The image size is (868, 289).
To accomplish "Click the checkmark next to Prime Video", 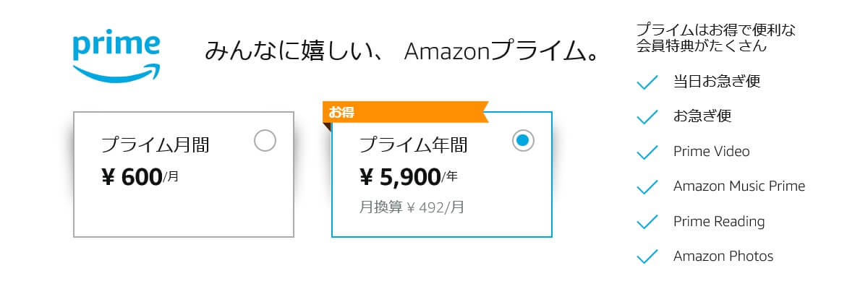I will click(x=646, y=152).
